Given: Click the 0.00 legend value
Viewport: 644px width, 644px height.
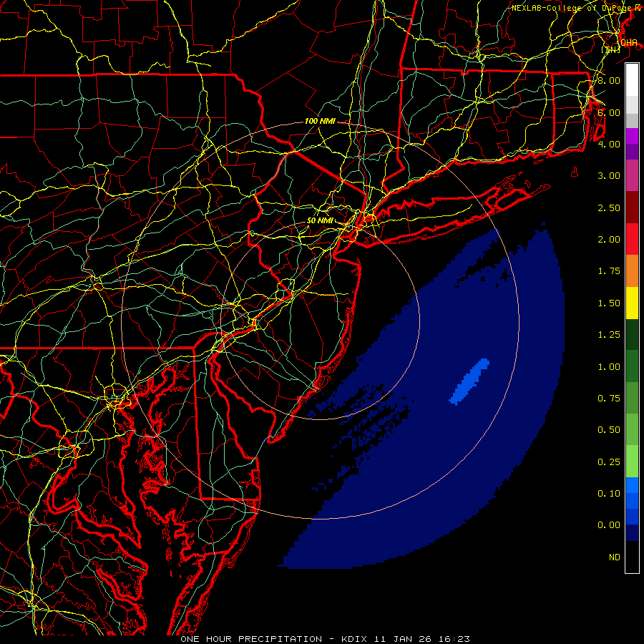Looking at the screenshot, I should [609, 525].
